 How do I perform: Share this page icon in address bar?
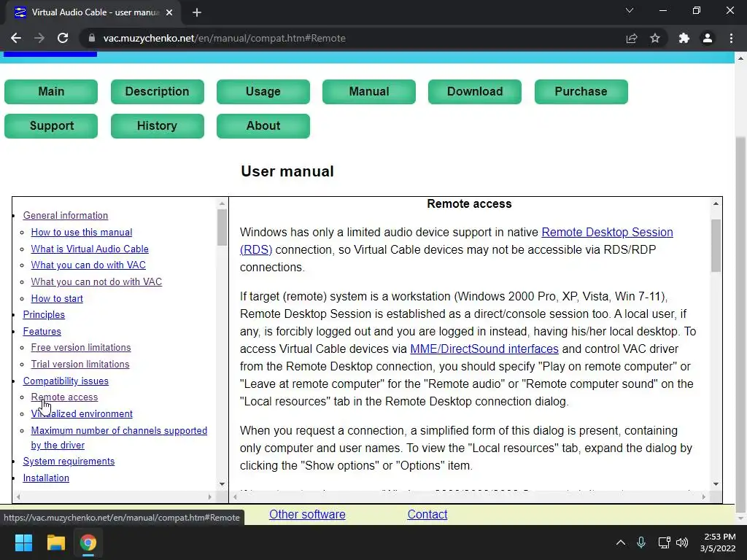[632, 38]
